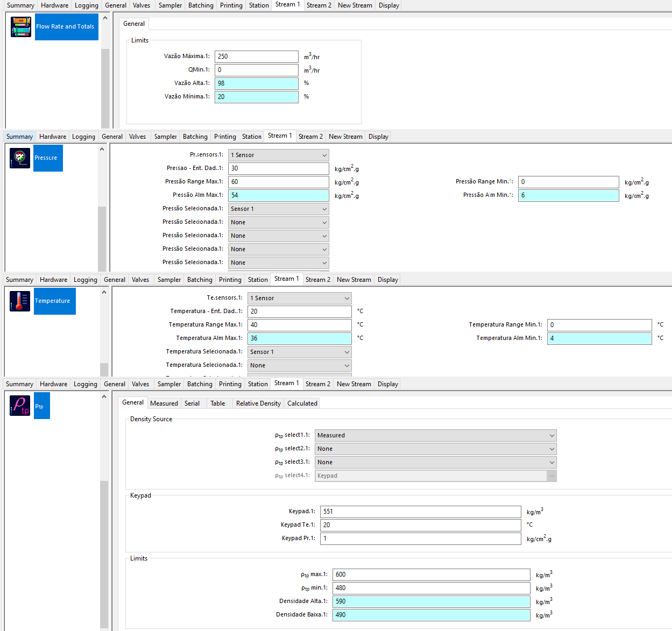Click the Pressão Range Min field
Screen dimensions: 672x631
569,182
